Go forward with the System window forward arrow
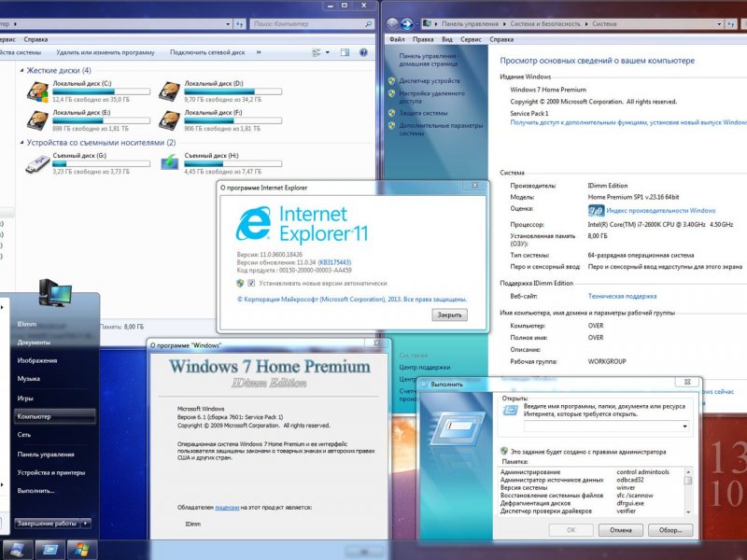The image size is (747, 560). tap(407, 23)
